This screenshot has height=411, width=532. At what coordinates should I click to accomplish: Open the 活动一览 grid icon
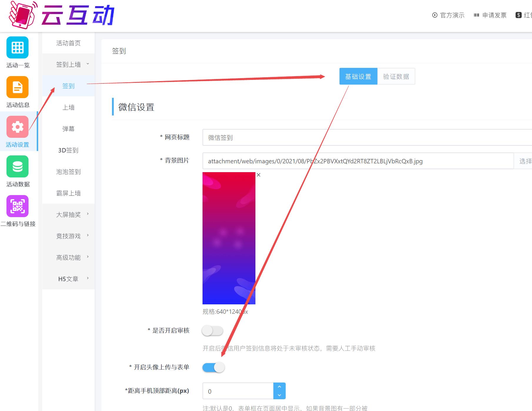[x=17, y=48]
